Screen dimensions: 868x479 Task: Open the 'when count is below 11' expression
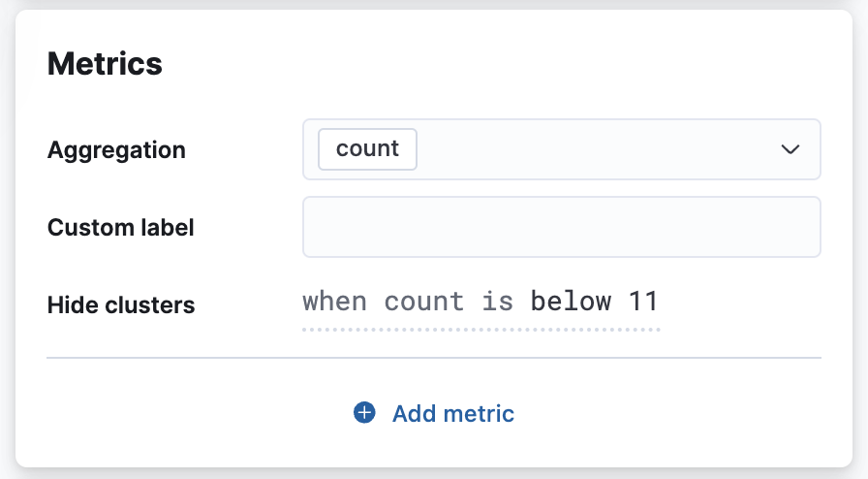[480, 302]
